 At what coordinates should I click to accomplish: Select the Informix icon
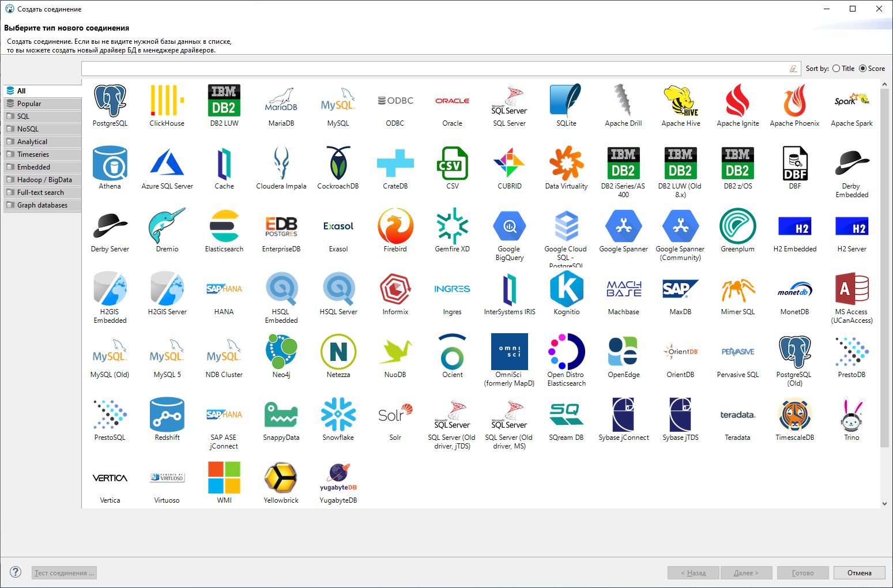(x=395, y=289)
